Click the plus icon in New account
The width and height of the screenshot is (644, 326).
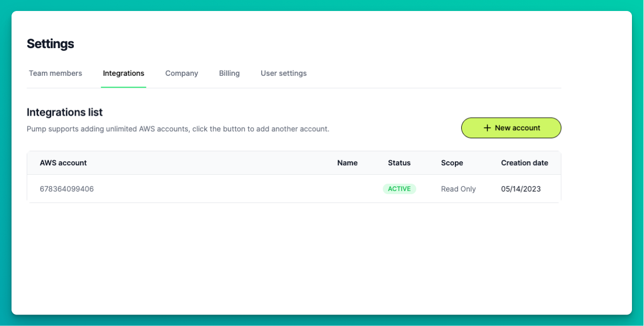tap(487, 128)
